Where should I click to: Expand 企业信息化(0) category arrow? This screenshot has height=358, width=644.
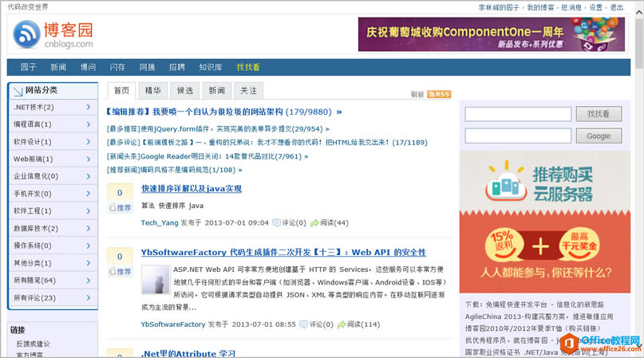[x=89, y=176]
